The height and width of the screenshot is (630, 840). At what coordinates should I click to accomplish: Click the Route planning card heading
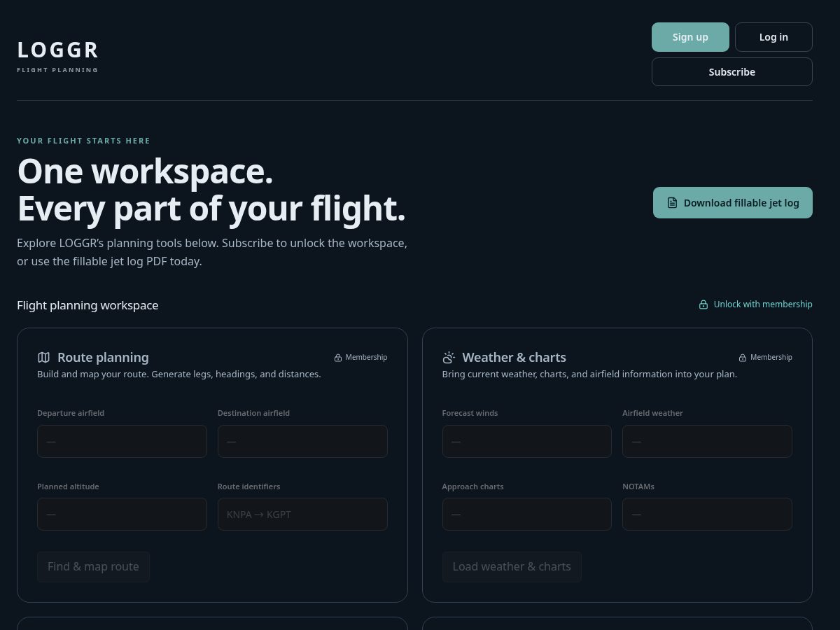103,357
